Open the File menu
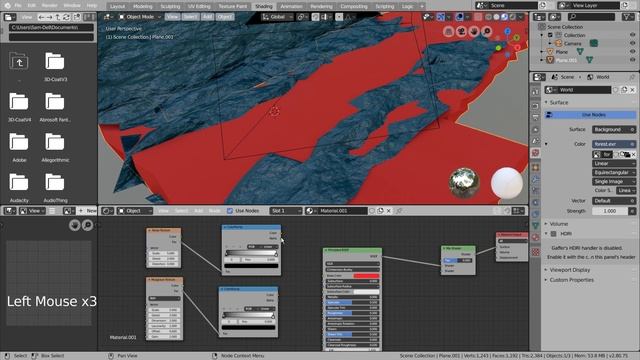This screenshot has width=640, height=360. (18, 6)
